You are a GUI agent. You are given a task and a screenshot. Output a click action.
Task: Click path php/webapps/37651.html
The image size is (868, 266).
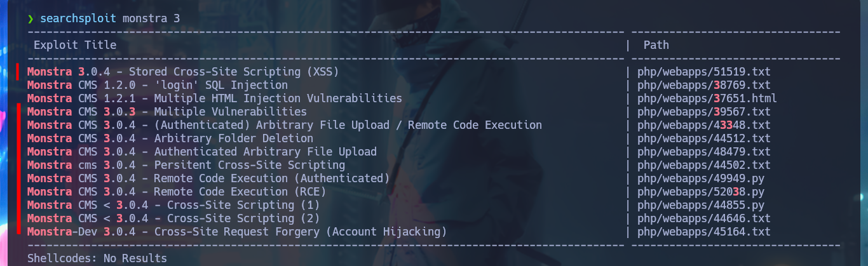[707, 98]
